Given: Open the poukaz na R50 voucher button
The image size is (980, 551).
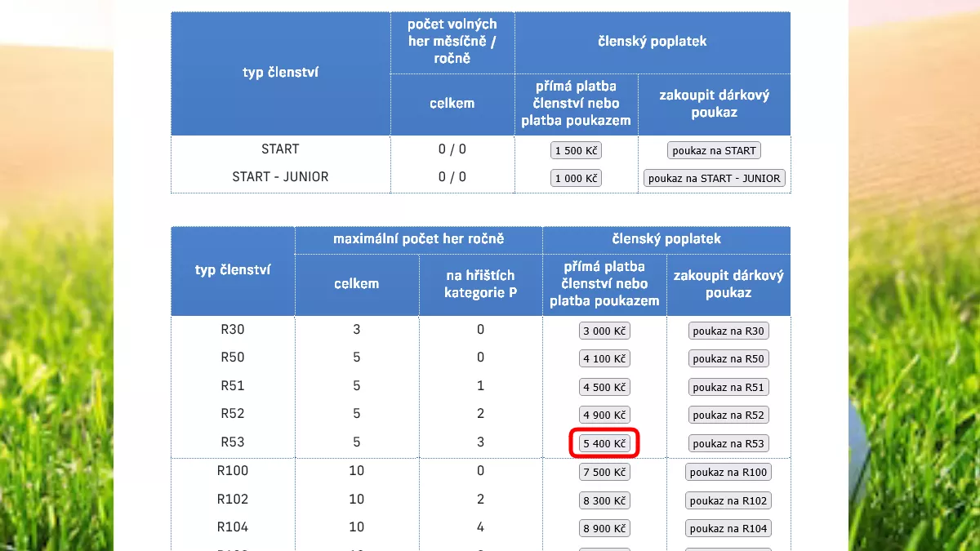Looking at the screenshot, I should click(728, 358).
